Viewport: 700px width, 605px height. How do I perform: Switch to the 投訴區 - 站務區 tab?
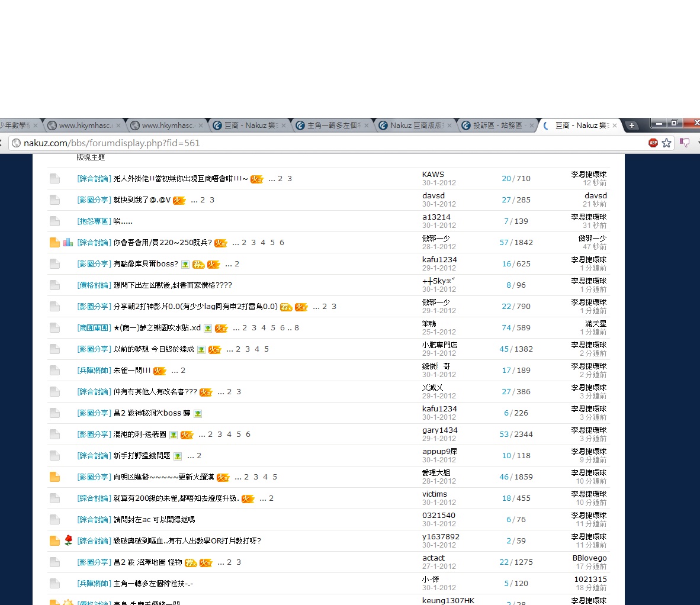point(498,125)
